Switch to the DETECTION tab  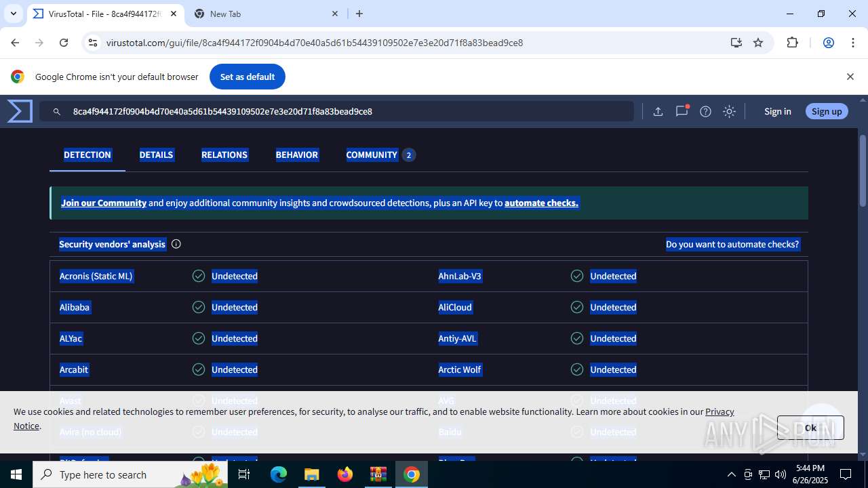(87, 155)
